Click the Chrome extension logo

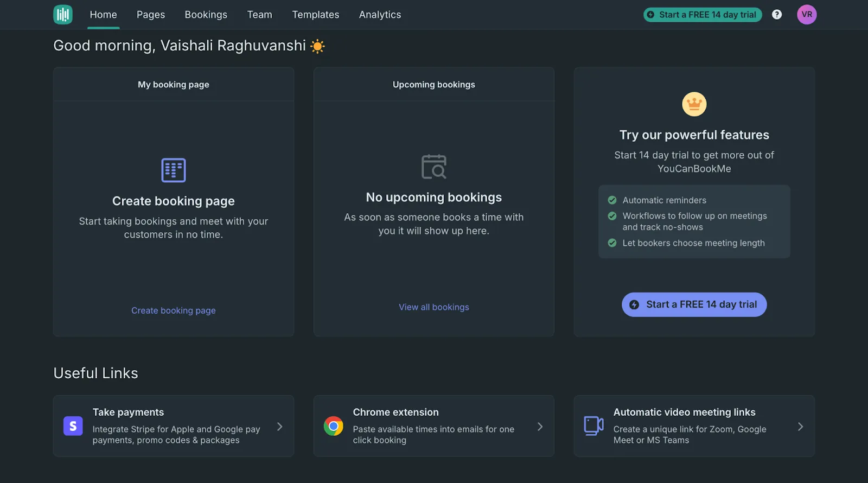[x=334, y=426]
